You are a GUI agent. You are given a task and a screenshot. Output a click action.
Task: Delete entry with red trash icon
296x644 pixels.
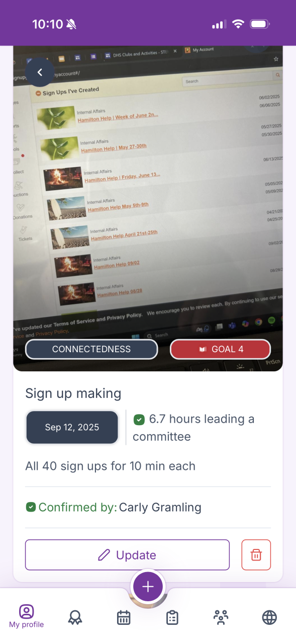[x=256, y=555]
